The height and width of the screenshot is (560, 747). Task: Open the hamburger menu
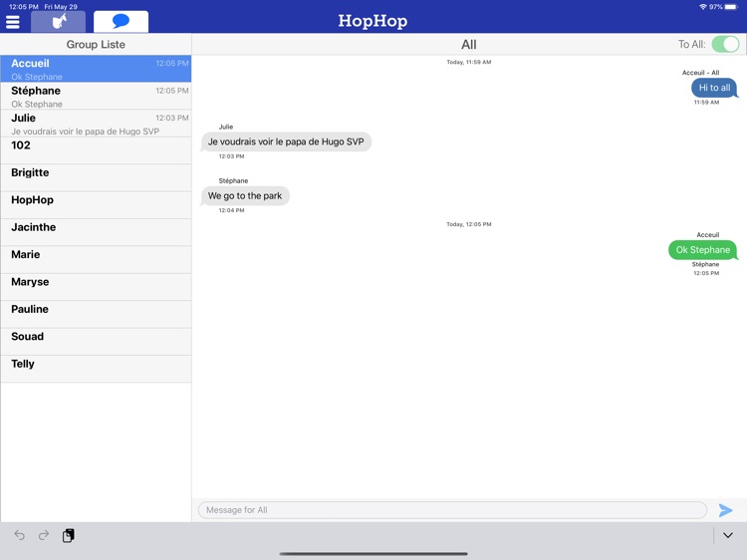point(13,22)
